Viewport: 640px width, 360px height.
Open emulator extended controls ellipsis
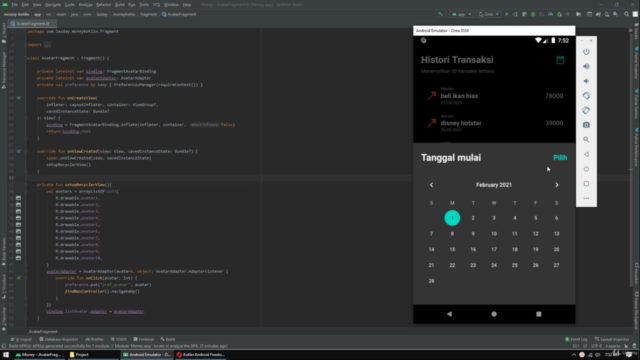pos(586,198)
